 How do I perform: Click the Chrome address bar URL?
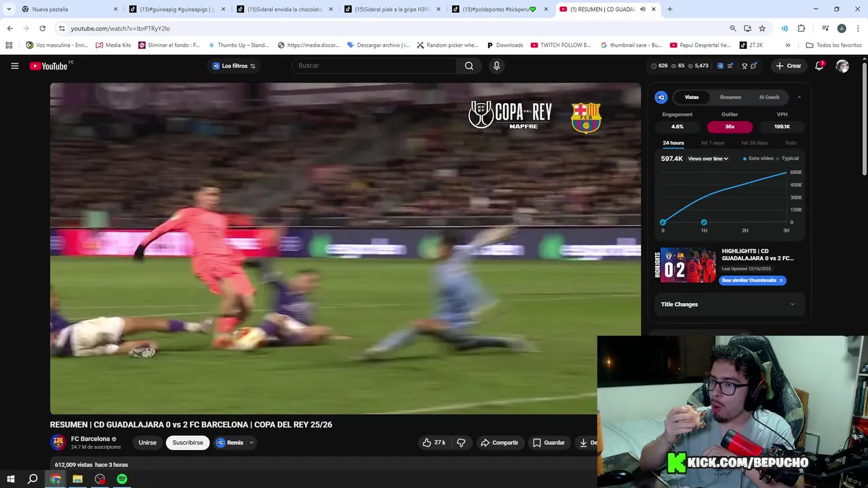pyautogui.click(x=120, y=28)
